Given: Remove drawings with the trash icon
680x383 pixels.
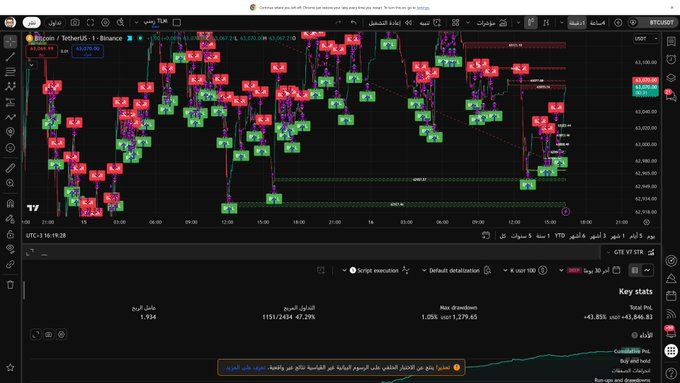Looking at the screenshot, I should point(10,285).
